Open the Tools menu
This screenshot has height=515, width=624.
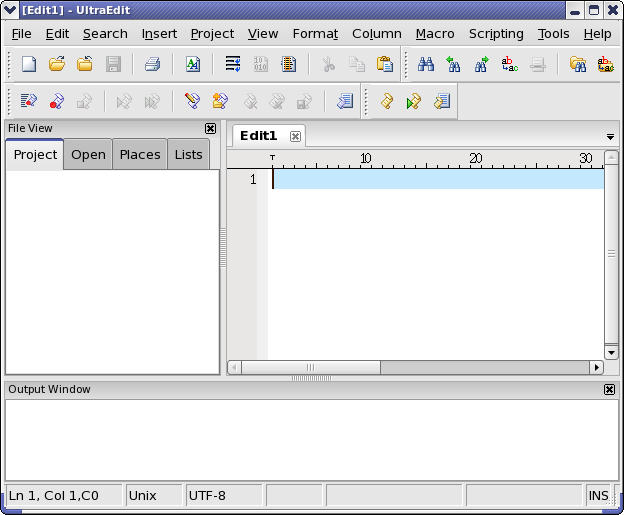coord(554,34)
